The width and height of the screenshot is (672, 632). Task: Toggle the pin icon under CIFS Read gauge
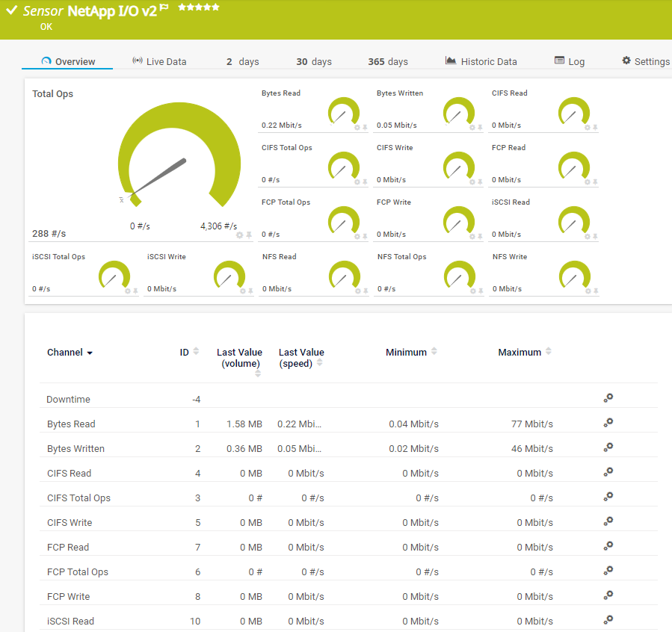pyautogui.click(x=595, y=128)
